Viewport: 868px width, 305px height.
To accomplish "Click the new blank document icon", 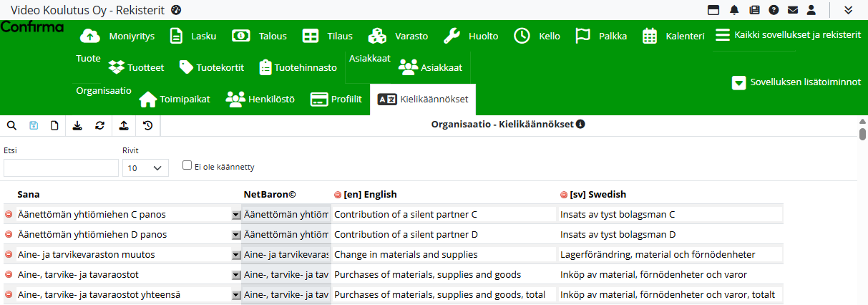I will pyautogui.click(x=54, y=125).
